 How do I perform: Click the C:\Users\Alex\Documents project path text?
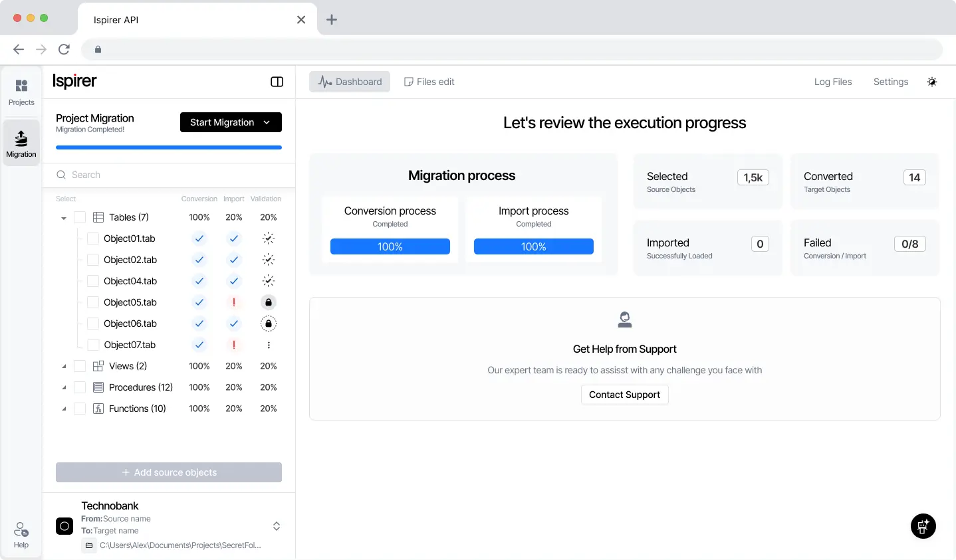pyautogui.click(x=180, y=545)
